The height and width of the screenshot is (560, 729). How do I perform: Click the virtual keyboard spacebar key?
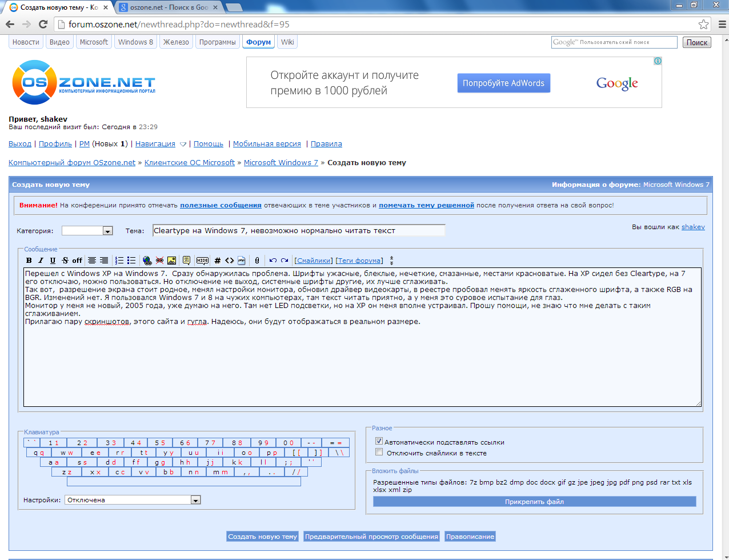point(184,482)
